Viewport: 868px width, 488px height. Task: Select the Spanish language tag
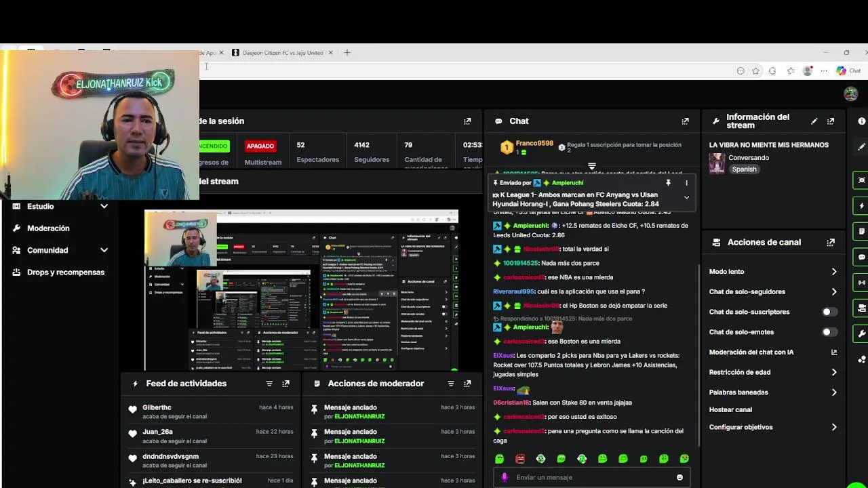coord(744,169)
